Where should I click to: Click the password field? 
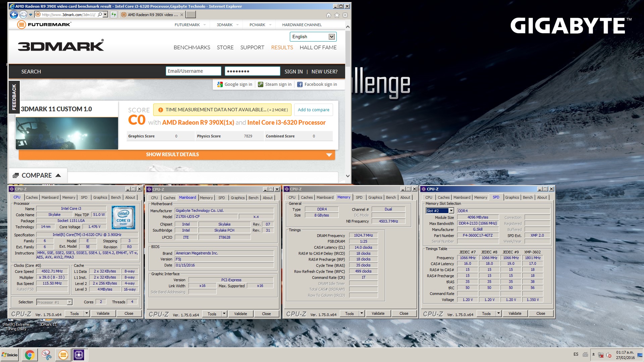[253, 71]
